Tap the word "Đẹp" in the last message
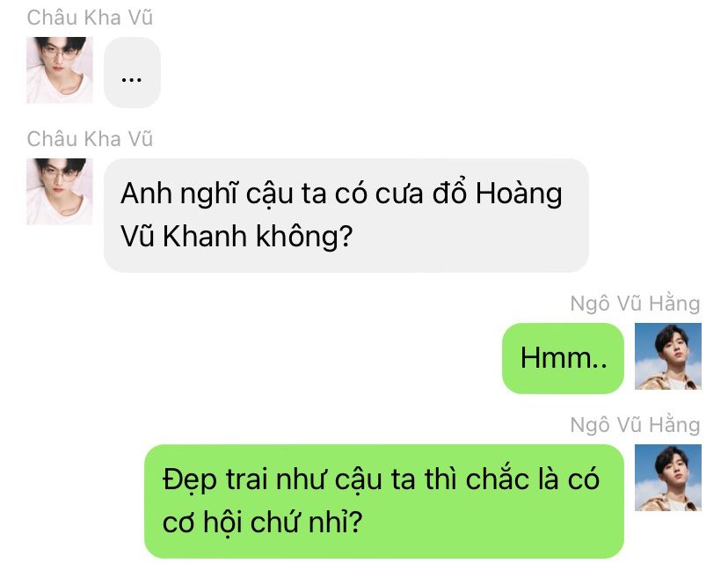 pyautogui.click(x=189, y=479)
